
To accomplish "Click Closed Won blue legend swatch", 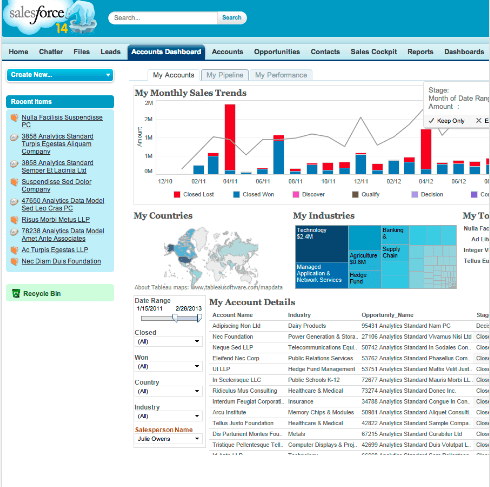I will [236, 195].
